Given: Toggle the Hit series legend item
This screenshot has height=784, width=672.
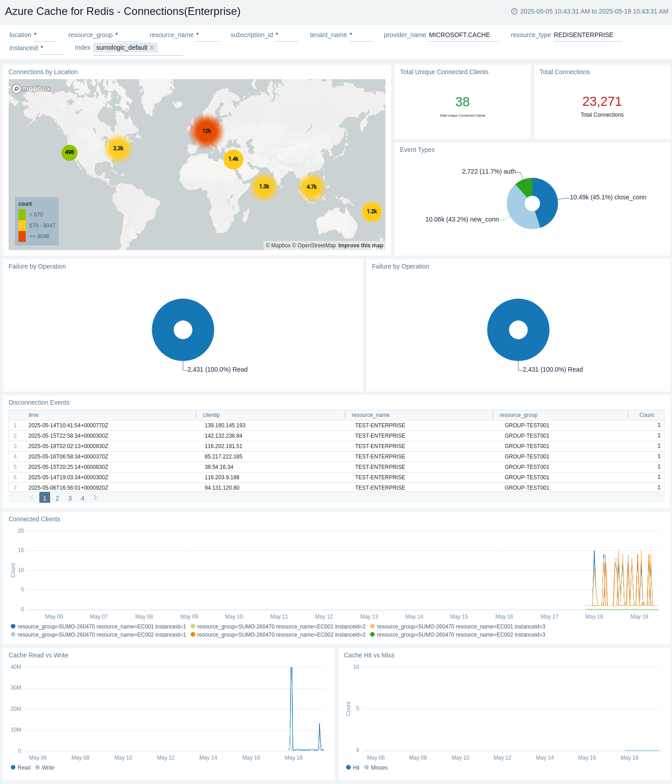Looking at the screenshot, I should coord(353,768).
